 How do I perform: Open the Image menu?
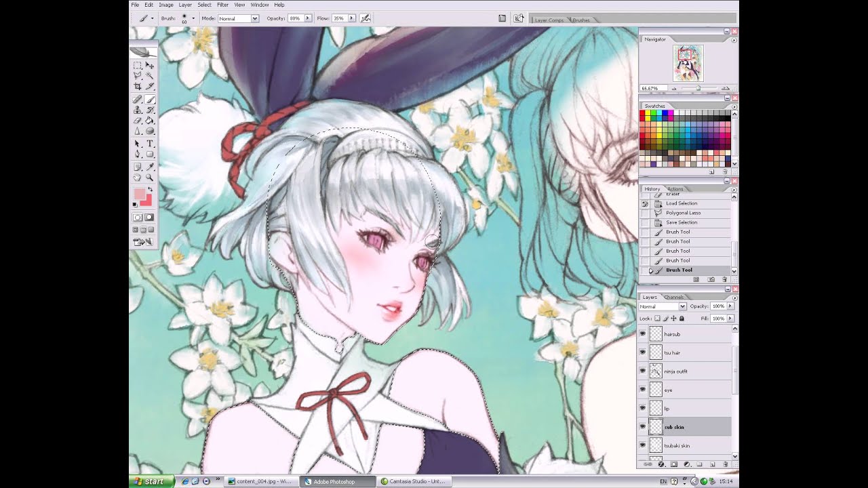165,5
